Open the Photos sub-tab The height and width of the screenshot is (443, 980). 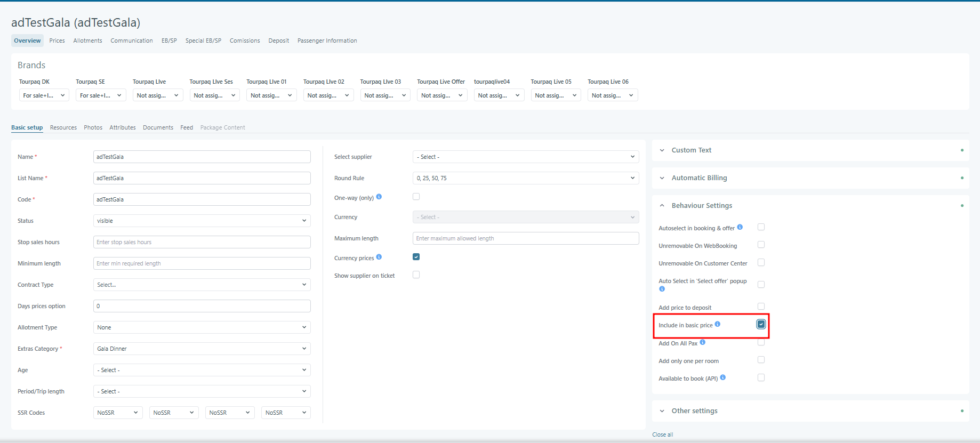coord(93,127)
